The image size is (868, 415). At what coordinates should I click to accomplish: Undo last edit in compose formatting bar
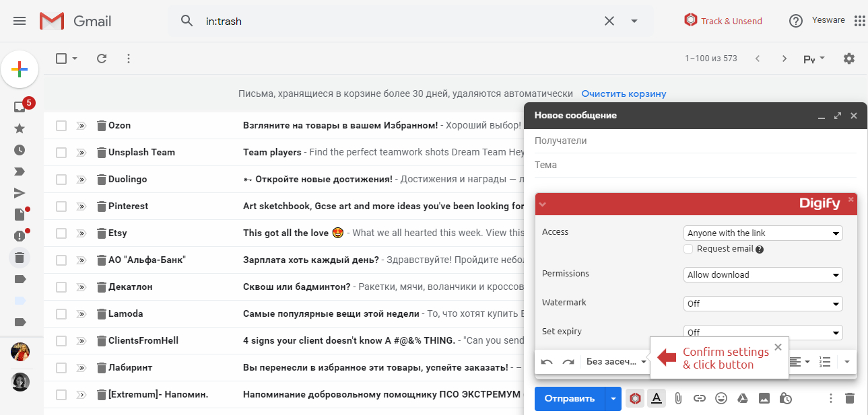pyautogui.click(x=547, y=362)
